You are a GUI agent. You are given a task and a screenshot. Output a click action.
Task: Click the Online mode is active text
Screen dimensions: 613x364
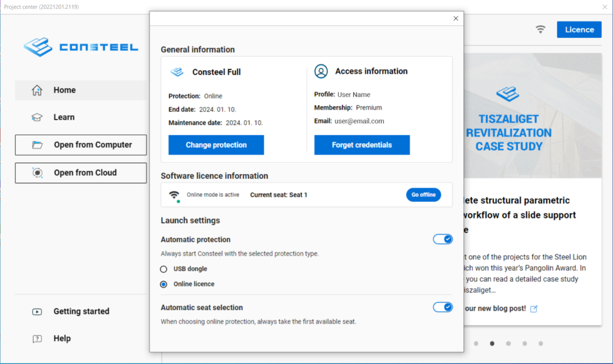213,195
